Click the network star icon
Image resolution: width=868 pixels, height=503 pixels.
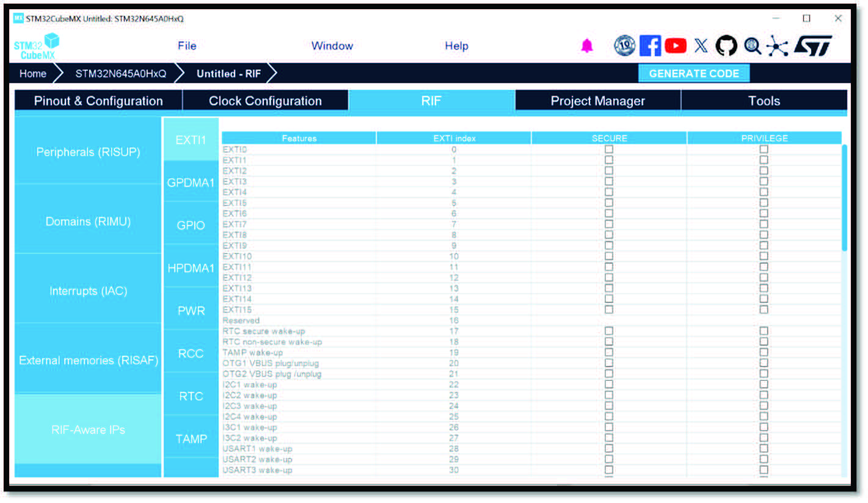point(777,46)
